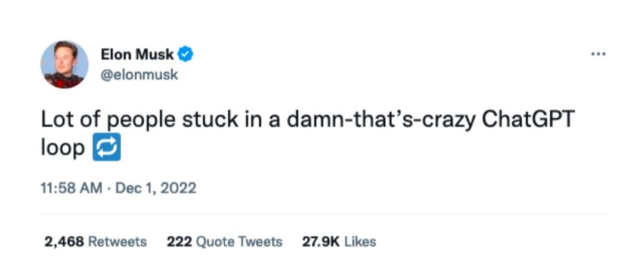
Task: Click the damn-that's-crazy phrase
Action: click(382, 120)
